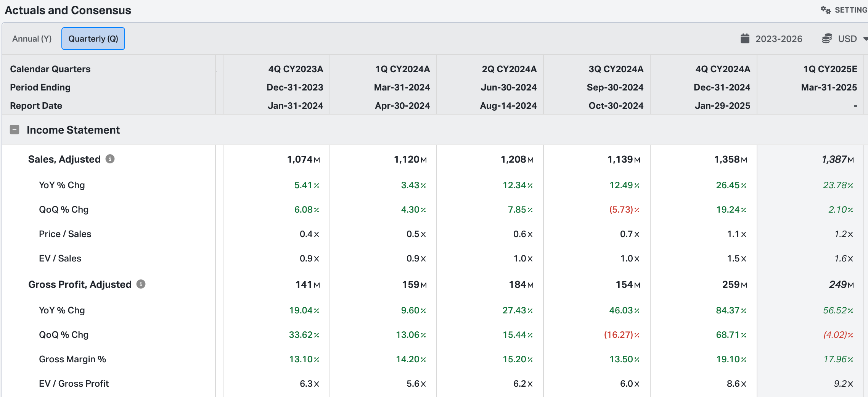The height and width of the screenshot is (397, 868).
Task: Click the Actuals and Consensus title
Action: [68, 10]
